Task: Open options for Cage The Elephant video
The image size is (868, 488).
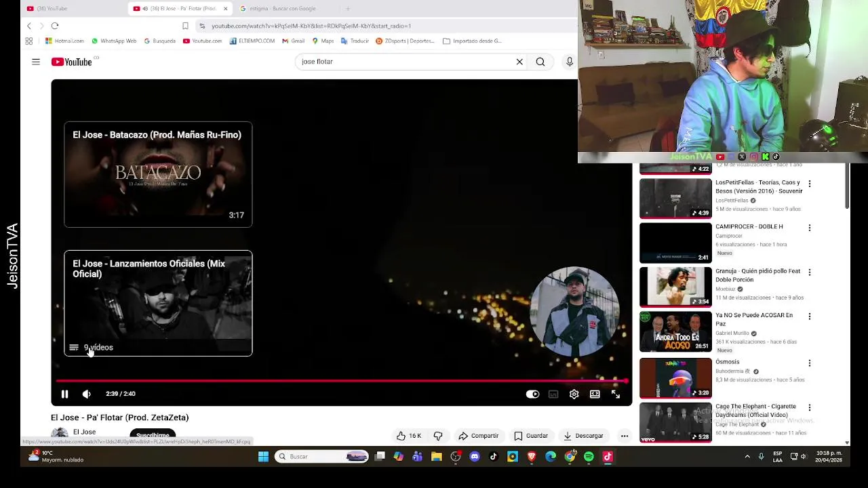Action: coord(809,407)
